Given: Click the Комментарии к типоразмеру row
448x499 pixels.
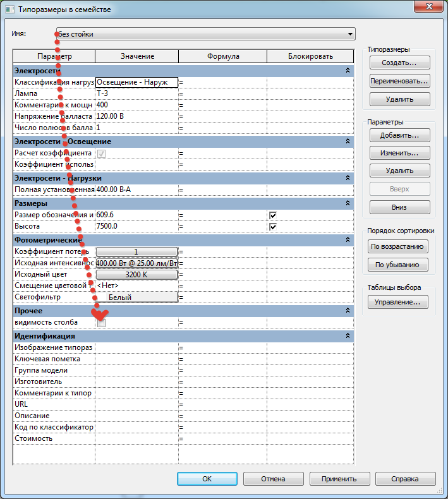Looking at the screenshot, I should point(183,393).
